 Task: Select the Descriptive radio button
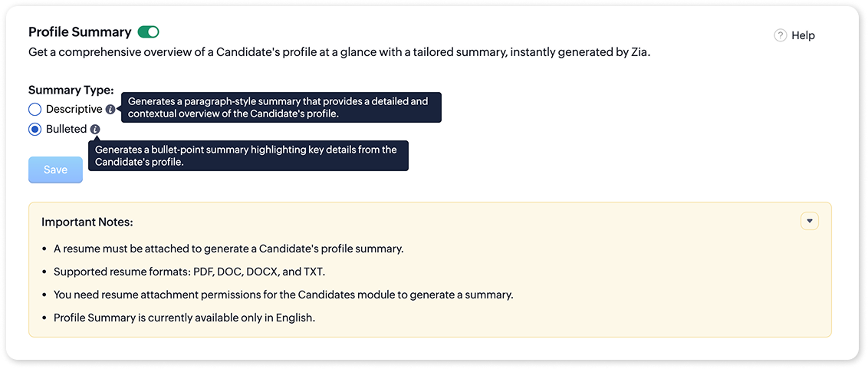[x=35, y=109]
